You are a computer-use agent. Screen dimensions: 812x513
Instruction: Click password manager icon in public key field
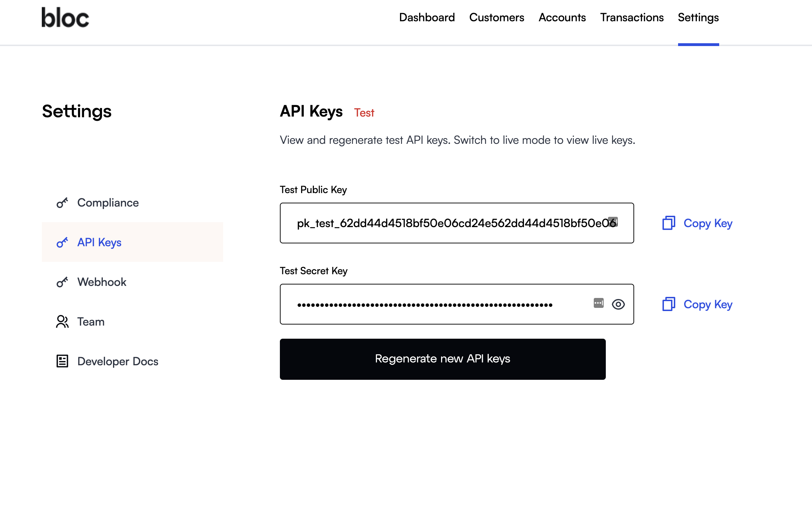(613, 222)
